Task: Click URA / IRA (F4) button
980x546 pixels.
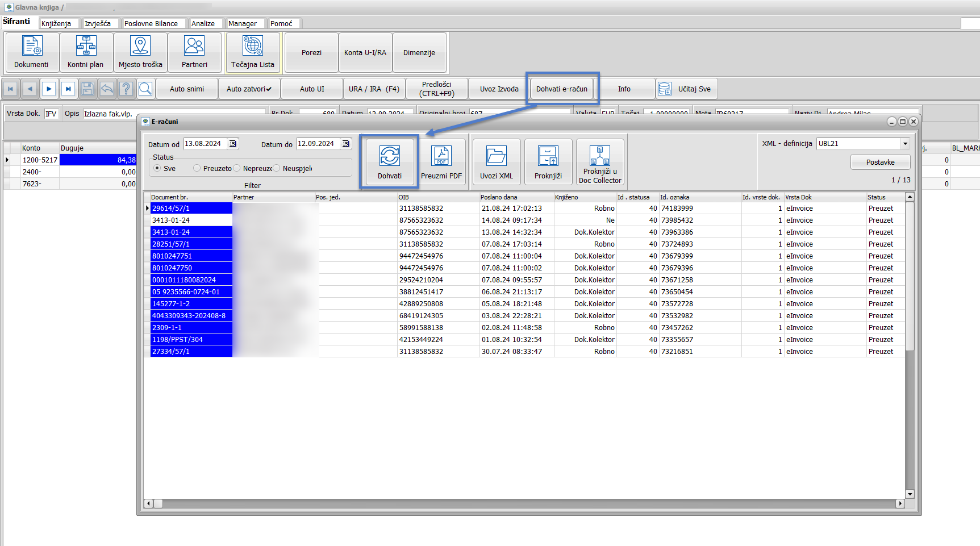Action: click(x=374, y=89)
